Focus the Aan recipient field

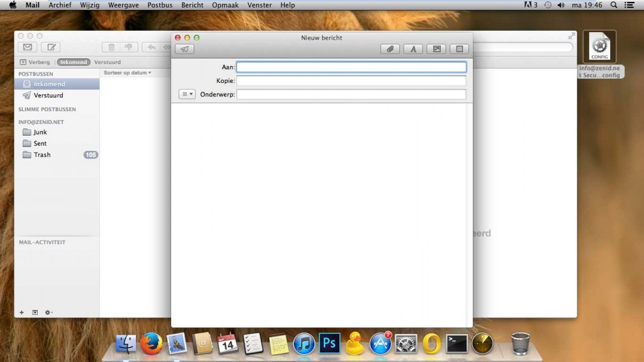pos(351,67)
